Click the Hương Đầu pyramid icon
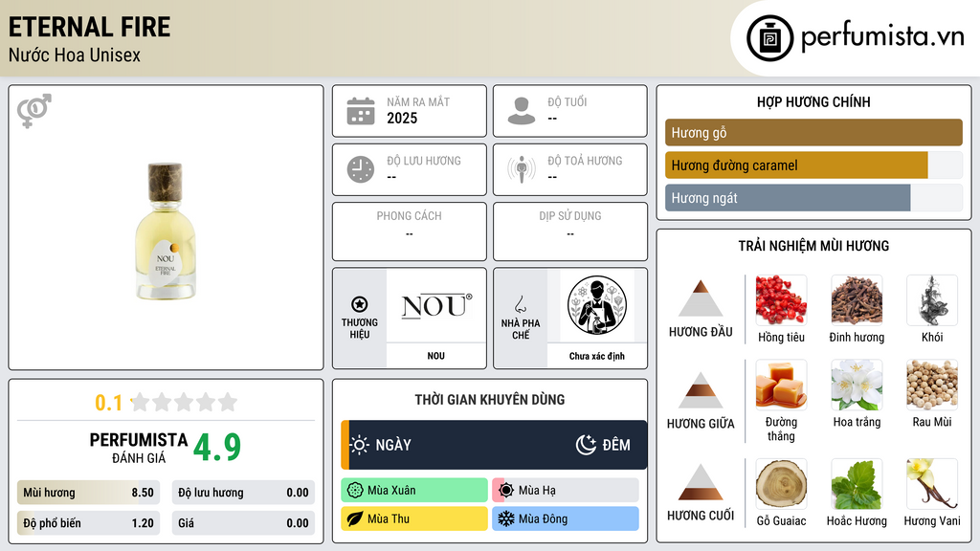The height and width of the screenshot is (551, 980). pos(701,298)
